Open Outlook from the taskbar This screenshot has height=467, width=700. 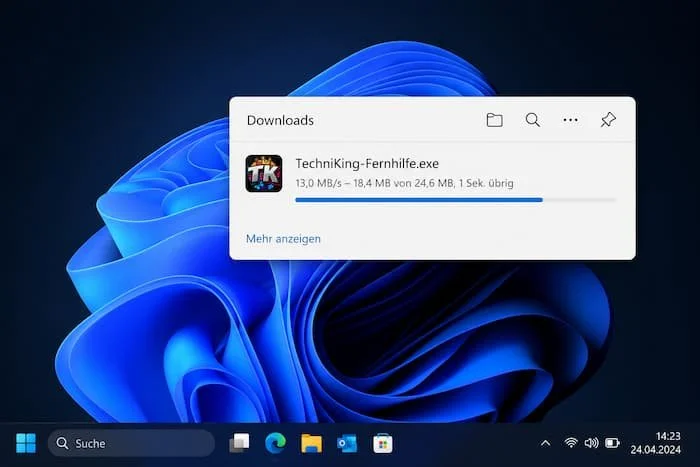347,443
